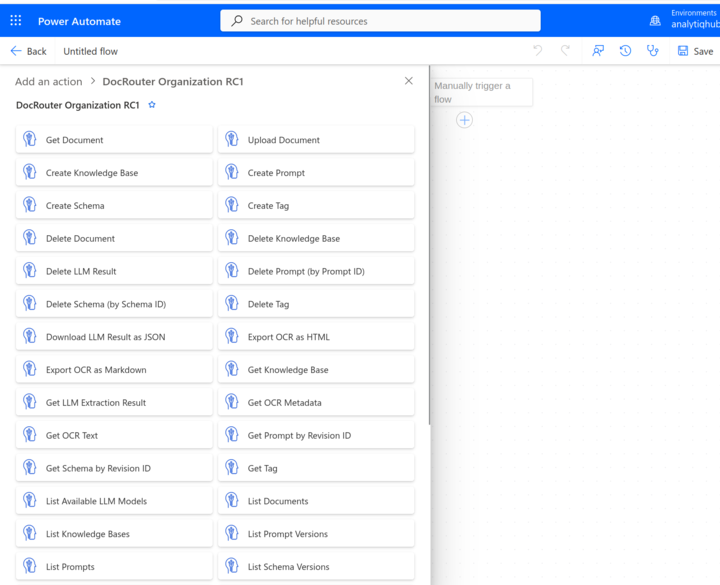Click the Get OCR Text icon
720x585 pixels.
30,435
